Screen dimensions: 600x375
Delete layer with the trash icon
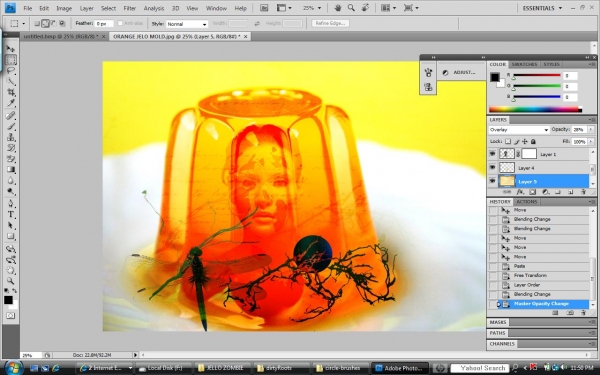584,192
